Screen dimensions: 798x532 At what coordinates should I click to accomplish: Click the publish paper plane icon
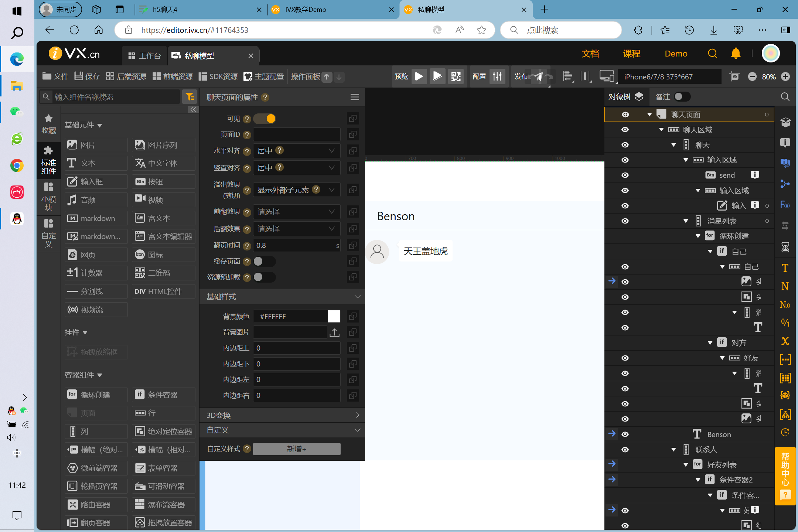[x=539, y=76]
